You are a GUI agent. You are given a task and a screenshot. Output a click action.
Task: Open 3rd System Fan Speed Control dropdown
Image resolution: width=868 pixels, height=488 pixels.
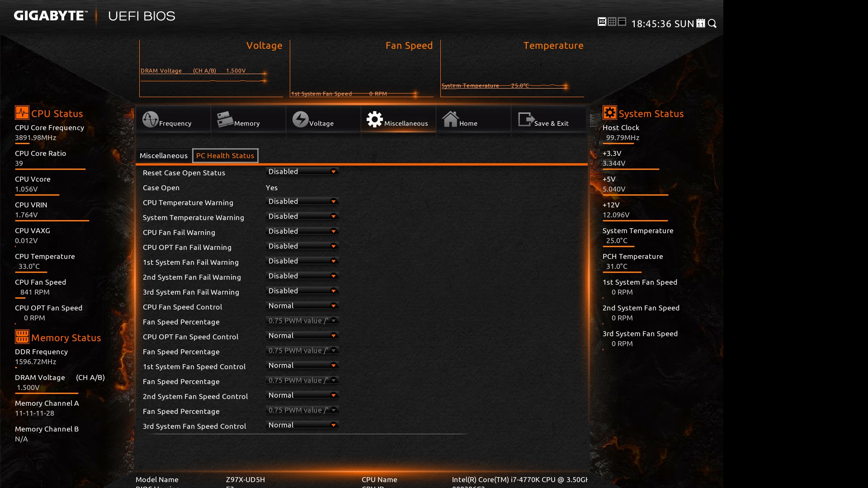click(x=302, y=425)
